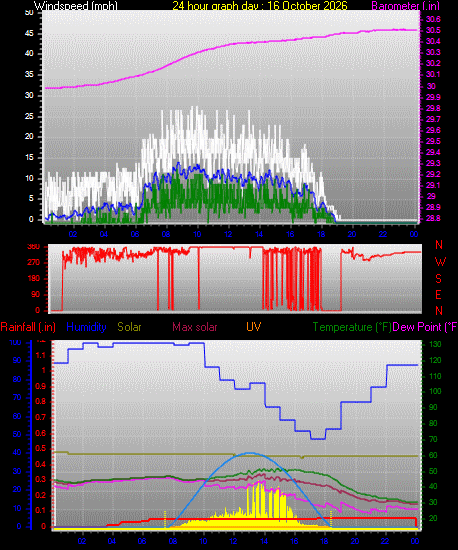Click the 'Solar' legend label
The image size is (458, 550).
pyautogui.click(x=129, y=327)
